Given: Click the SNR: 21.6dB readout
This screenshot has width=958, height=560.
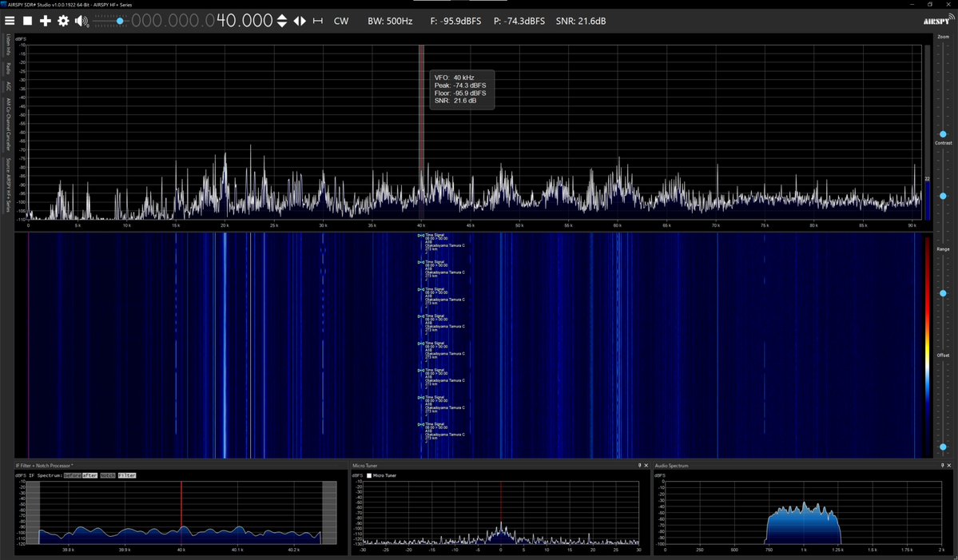Looking at the screenshot, I should click(x=580, y=21).
